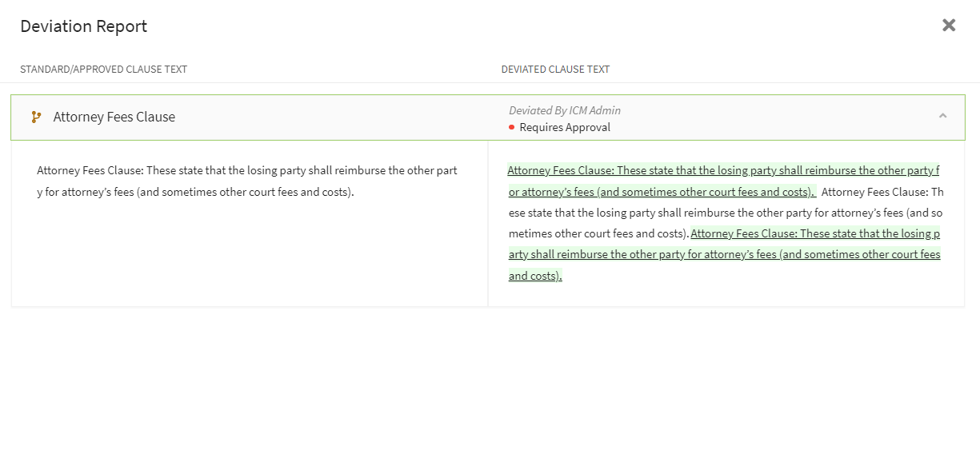The width and height of the screenshot is (980, 454).
Task: Close the Deviation Report dialog
Action: tap(949, 25)
